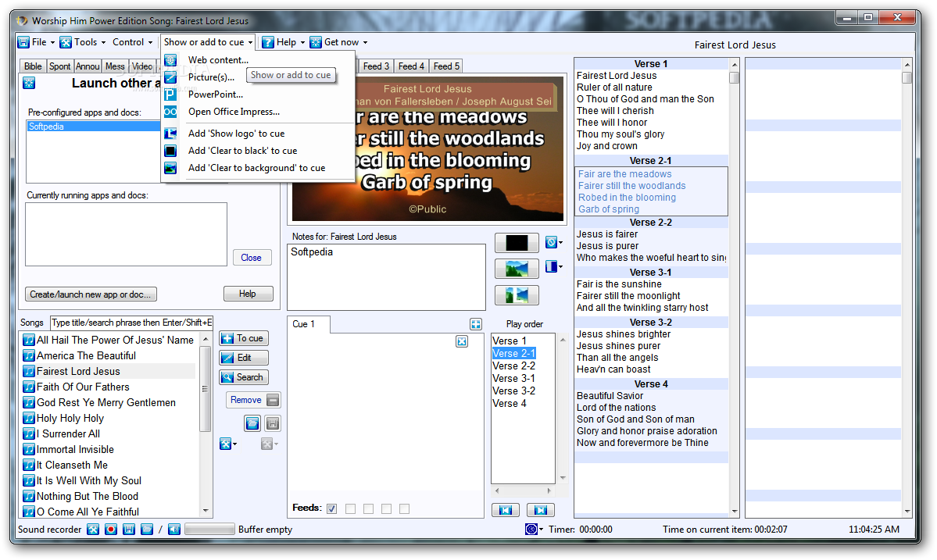The width and height of the screenshot is (937, 560).
Task: Open the Help menu dropdown
Action: coord(284,42)
